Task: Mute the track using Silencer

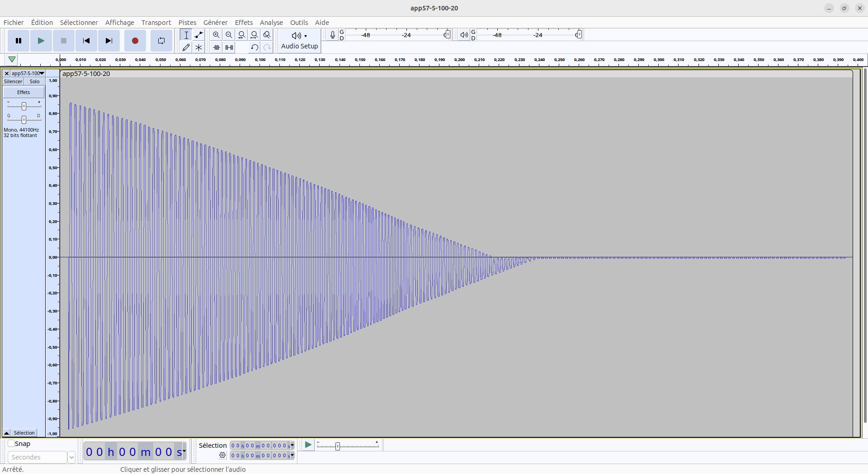Action: click(13, 81)
